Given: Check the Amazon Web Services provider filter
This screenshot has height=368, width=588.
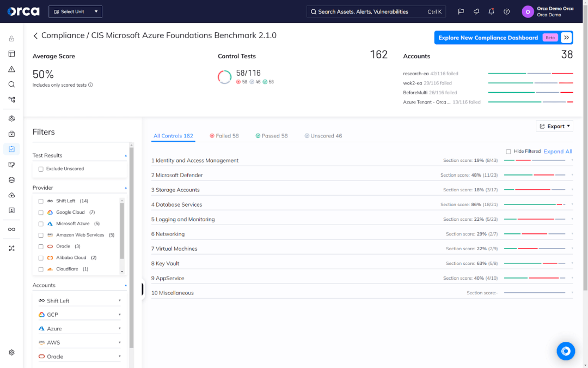Looking at the screenshot, I should tap(41, 235).
